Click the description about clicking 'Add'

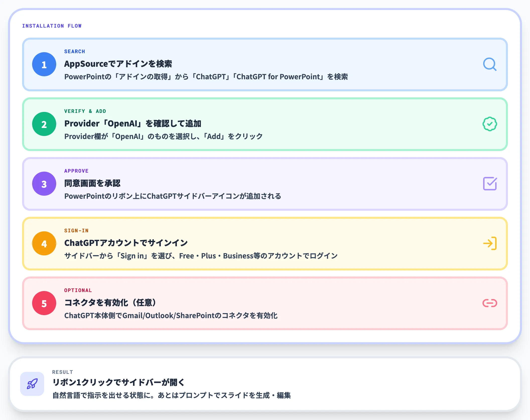(163, 136)
